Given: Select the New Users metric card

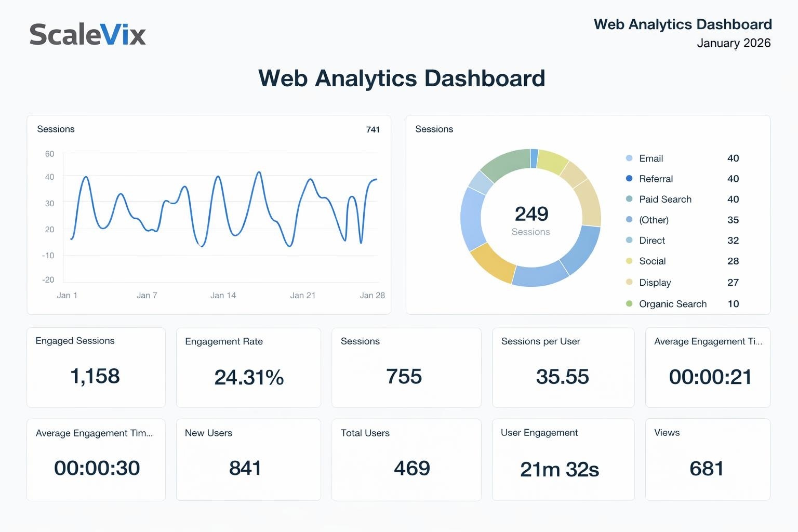Looking at the screenshot, I should point(248,459).
